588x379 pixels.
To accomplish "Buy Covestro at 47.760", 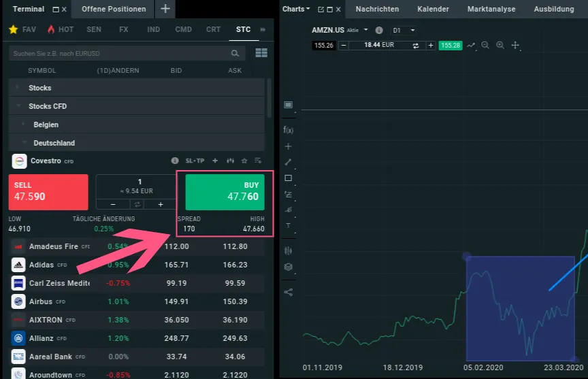I will [x=225, y=192].
